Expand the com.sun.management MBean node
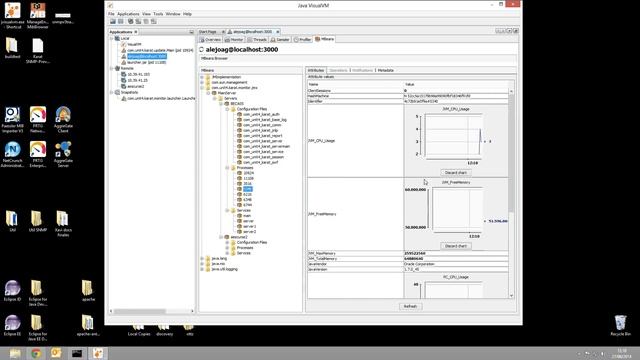This screenshot has height=360, width=640. point(202,82)
